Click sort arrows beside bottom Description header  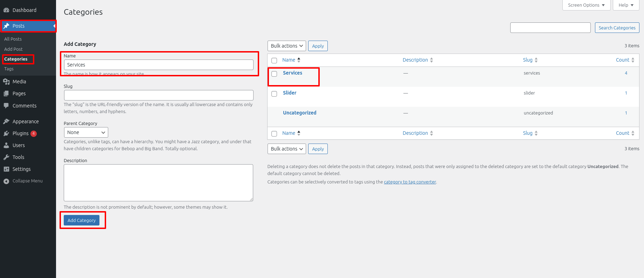[x=431, y=133]
